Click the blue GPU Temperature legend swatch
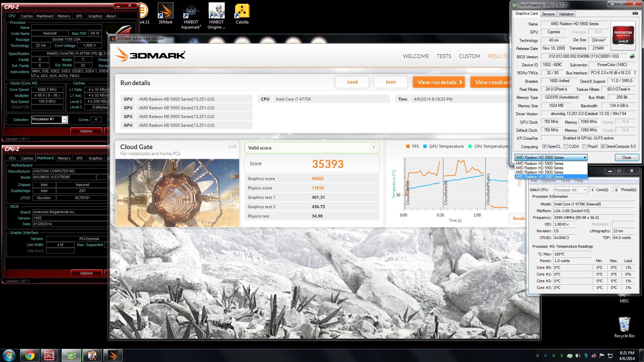Image resolution: width=644 pixels, height=362 pixels. [425, 146]
